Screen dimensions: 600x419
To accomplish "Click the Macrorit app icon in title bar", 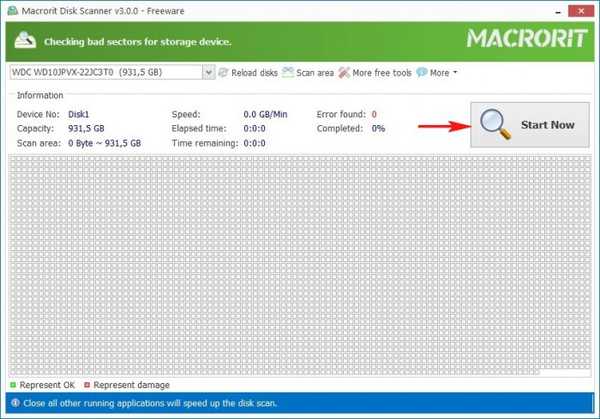I will click(13, 11).
